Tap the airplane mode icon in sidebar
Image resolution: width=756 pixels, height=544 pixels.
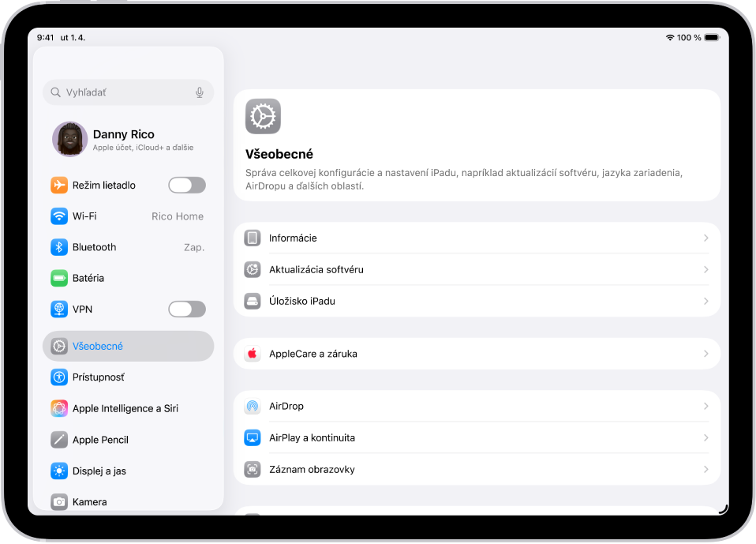pos(59,186)
